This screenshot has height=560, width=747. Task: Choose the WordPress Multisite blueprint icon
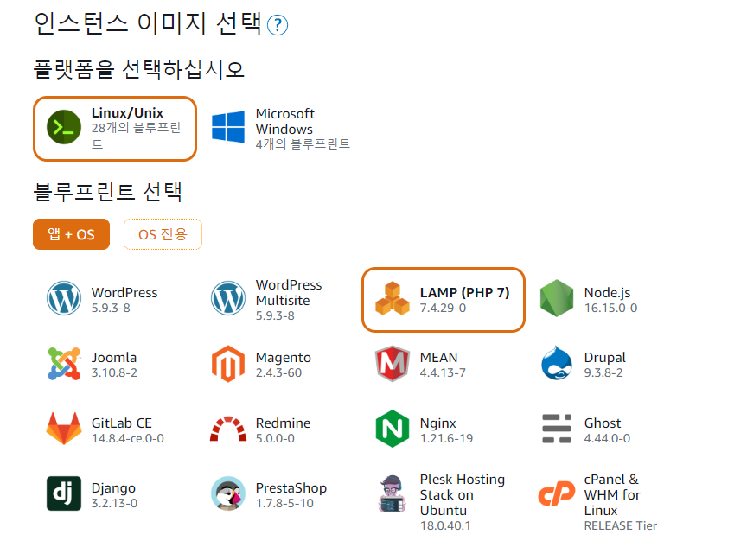click(228, 298)
